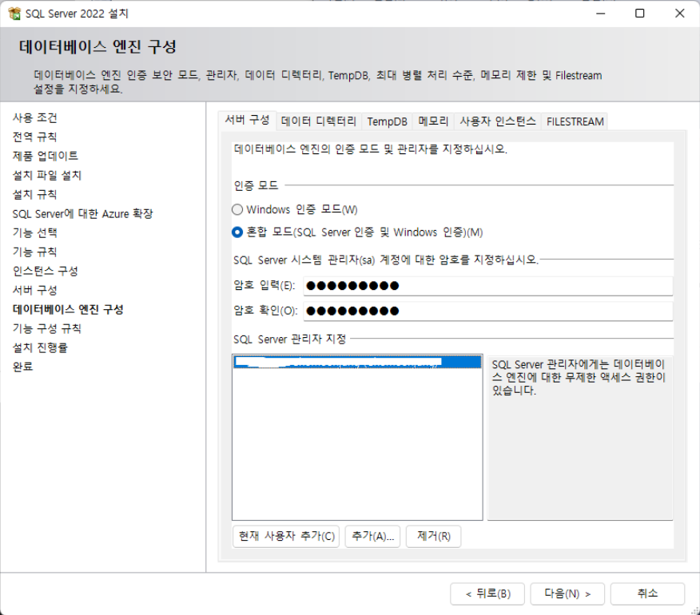Switch to the 서버 구성 tab
The image size is (700, 615).
click(248, 120)
